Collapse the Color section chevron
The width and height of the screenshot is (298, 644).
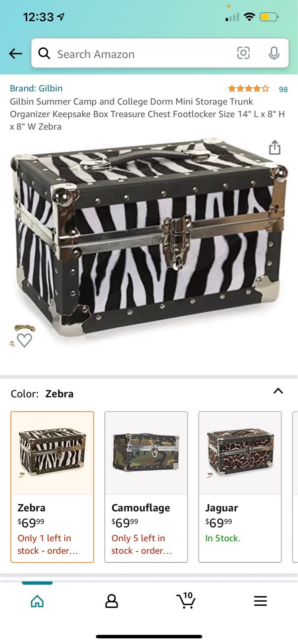[278, 391]
